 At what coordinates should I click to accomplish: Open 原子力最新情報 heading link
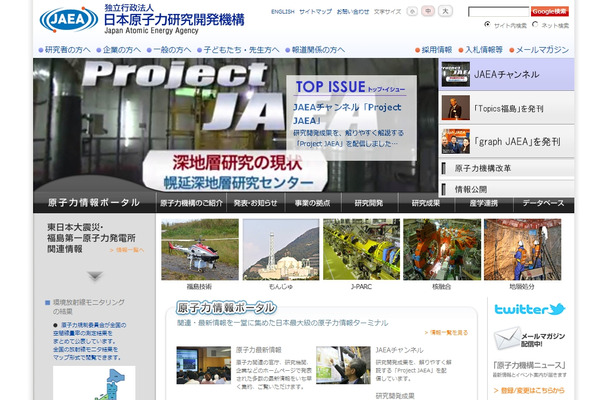pos(259,350)
